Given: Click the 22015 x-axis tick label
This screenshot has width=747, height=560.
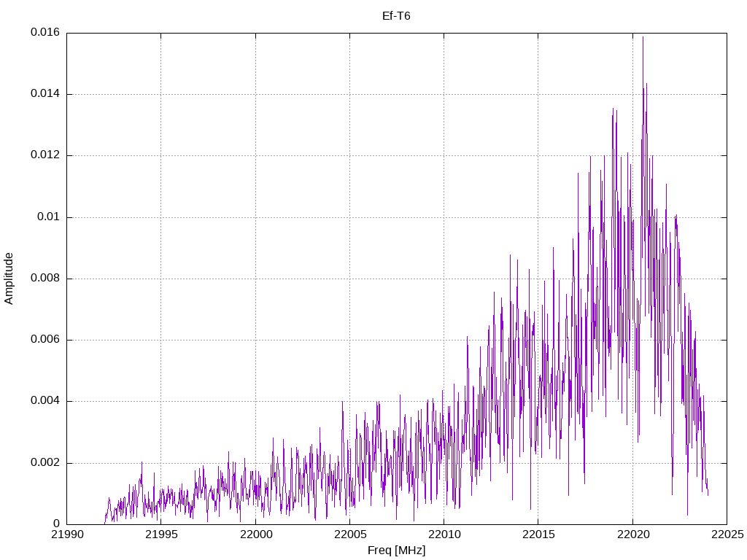Looking at the screenshot, I should (x=538, y=534).
